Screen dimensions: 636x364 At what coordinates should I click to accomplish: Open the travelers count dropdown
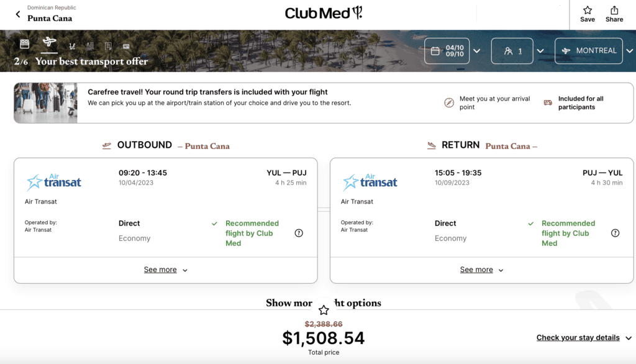(x=541, y=51)
